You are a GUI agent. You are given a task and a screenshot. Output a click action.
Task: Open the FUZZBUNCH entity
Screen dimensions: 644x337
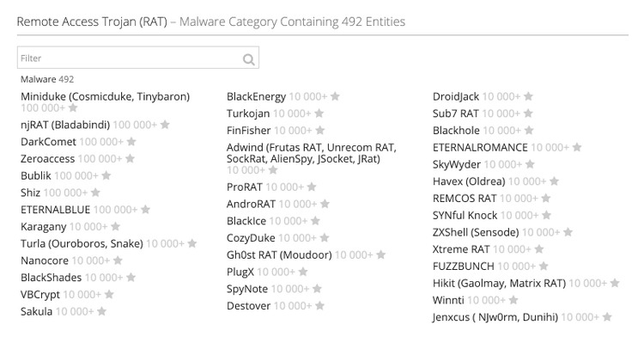click(464, 267)
